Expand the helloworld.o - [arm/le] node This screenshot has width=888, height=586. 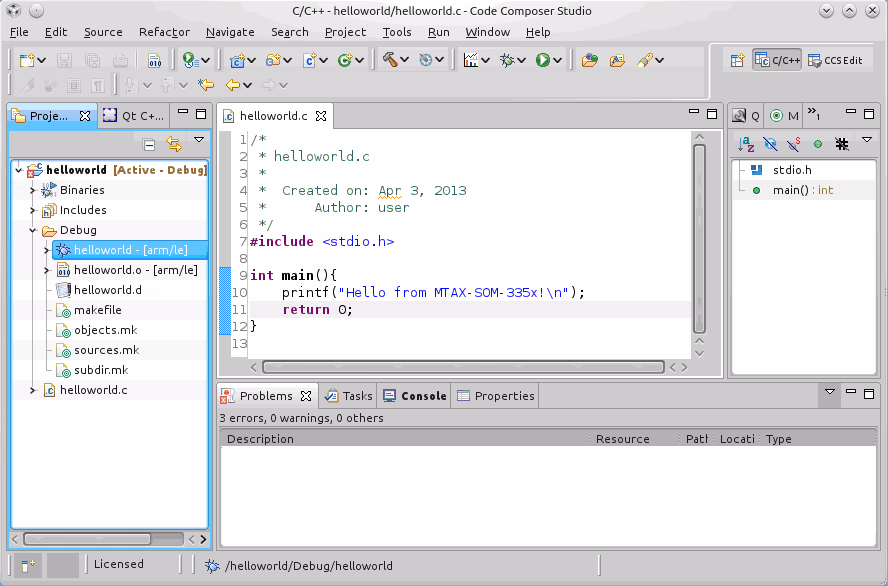pos(47,270)
